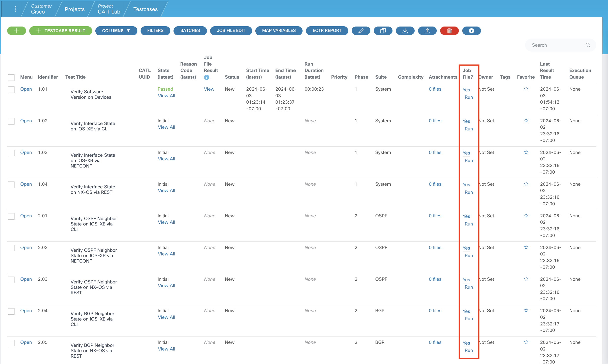Click the red trash delete button
Image resolution: width=608 pixels, height=364 pixels.
(x=449, y=31)
